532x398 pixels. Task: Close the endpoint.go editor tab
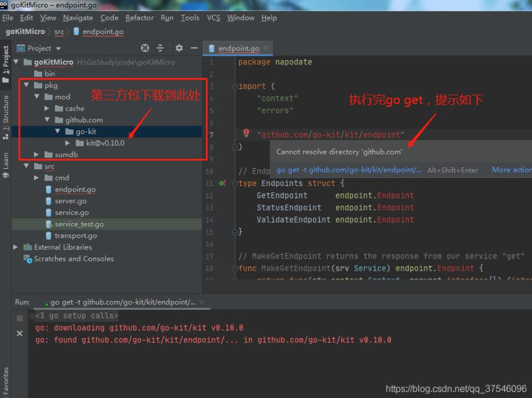[267, 48]
